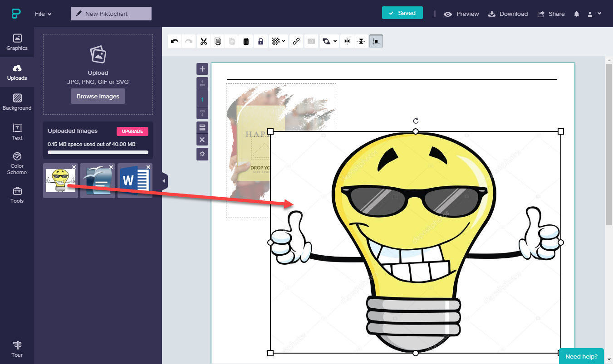This screenshot has height=364, width=613.
Task: Open the Uploads panel
Action: 17,72
